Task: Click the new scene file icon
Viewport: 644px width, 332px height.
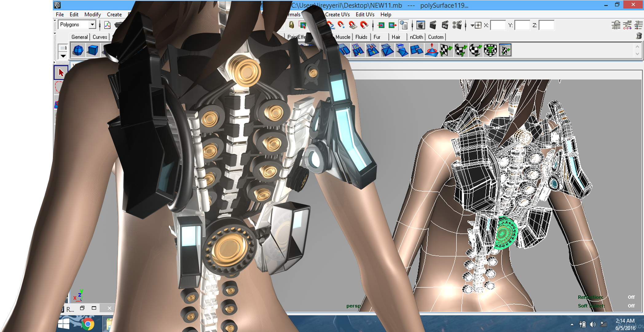Action: click(107, 25)
